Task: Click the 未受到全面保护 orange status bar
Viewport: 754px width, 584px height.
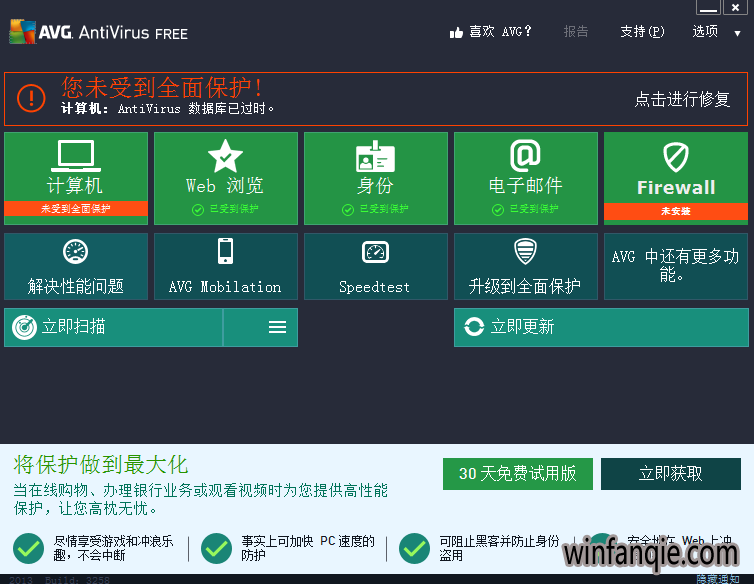Action: 76,209
